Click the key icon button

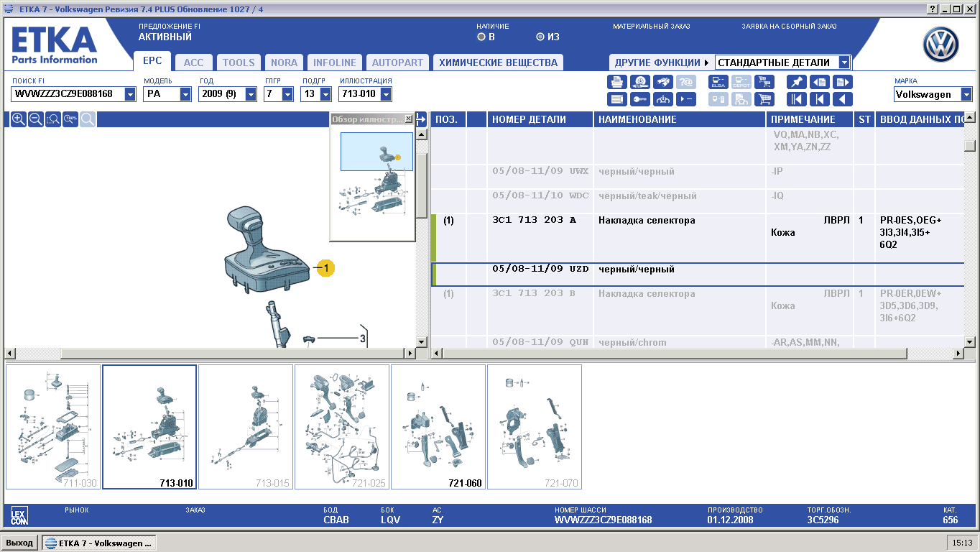640,99
